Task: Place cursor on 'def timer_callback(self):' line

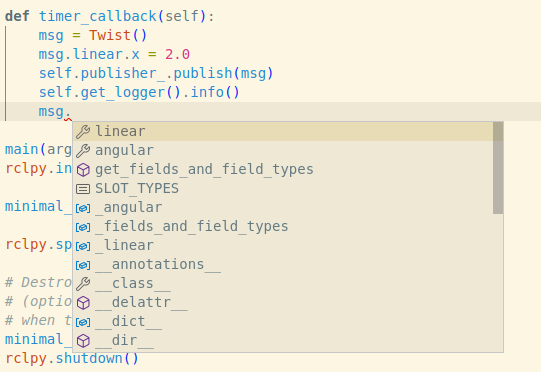Action: (110, 16)
